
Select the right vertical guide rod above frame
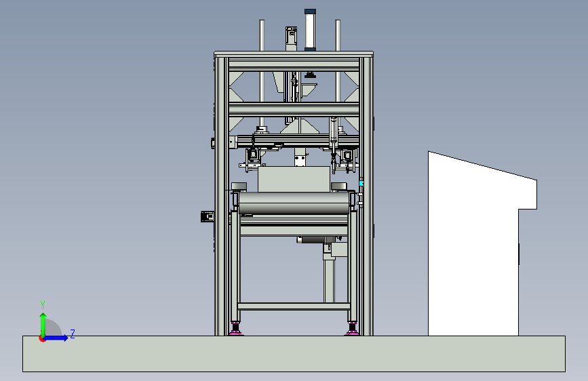[338, 35]
